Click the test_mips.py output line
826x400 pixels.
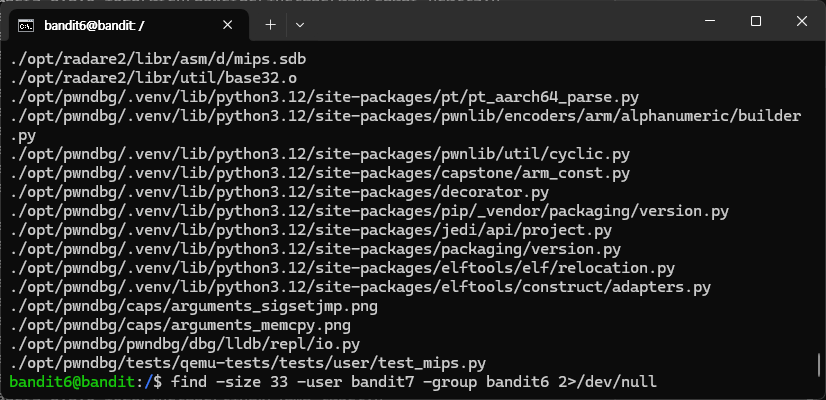tap(248, 363)
